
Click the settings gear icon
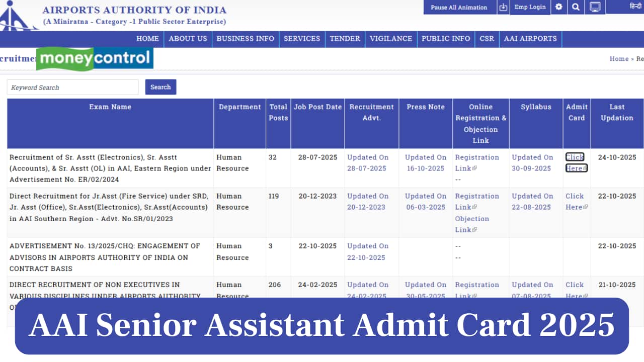558,7
